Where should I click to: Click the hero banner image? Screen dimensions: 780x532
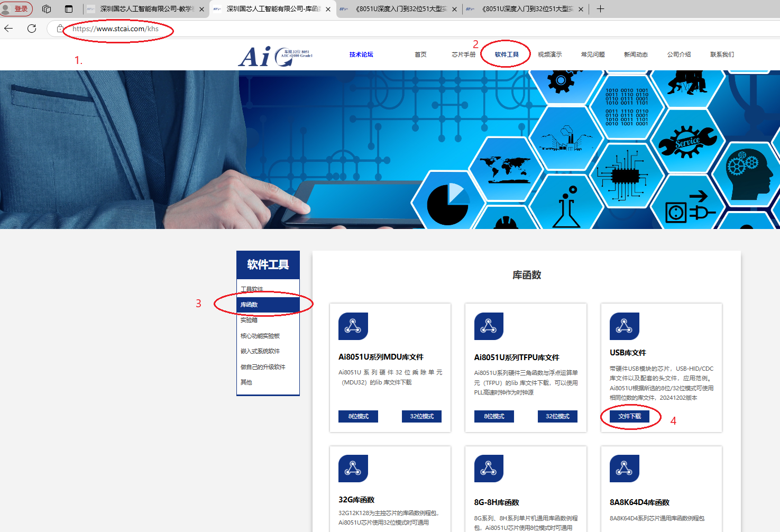390,150
